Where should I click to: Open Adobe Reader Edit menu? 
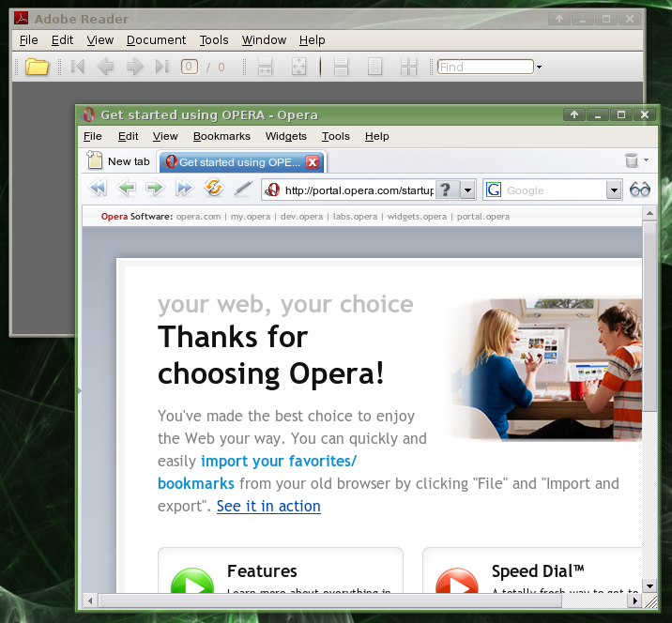[x=62, y=39]
